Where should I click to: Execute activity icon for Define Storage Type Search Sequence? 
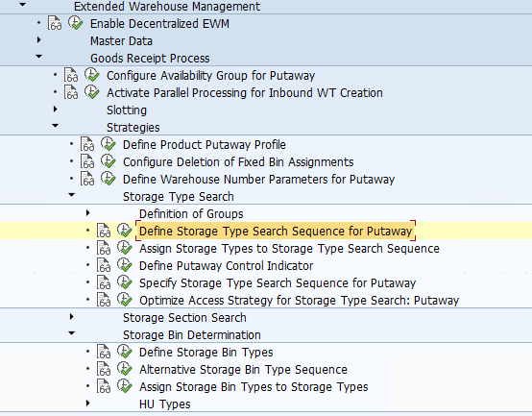(125, 231)
